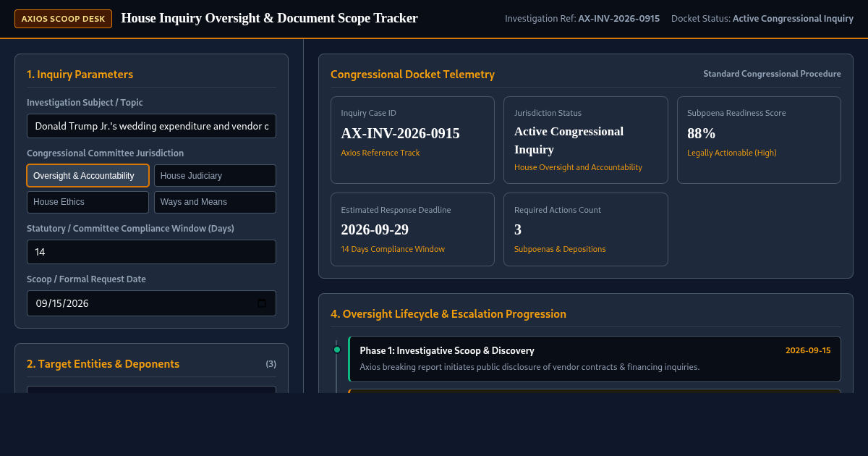This screenshot has height=456, width=868.
Task: Click the (3) deponents count badge
Action: 271,363
